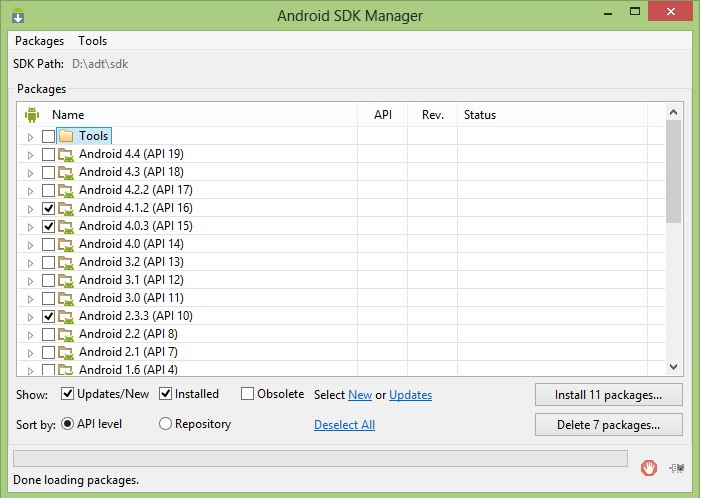Click the package list vertical scrollbar thumb
The width and height of the screenshot is (701, 498).
[x=673, y=172]
